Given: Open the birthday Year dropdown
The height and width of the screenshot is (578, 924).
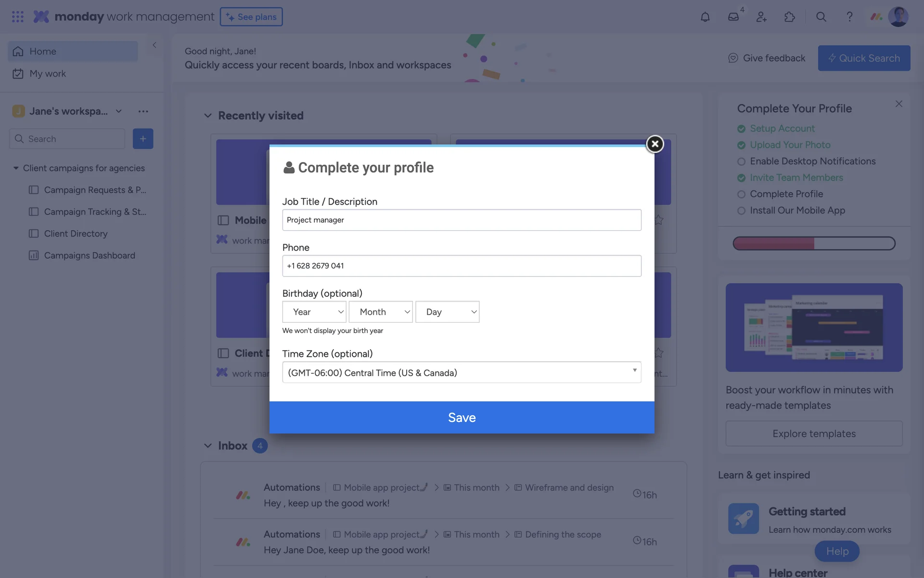Looking at the screenshot, I should click(x=314, y=312).
